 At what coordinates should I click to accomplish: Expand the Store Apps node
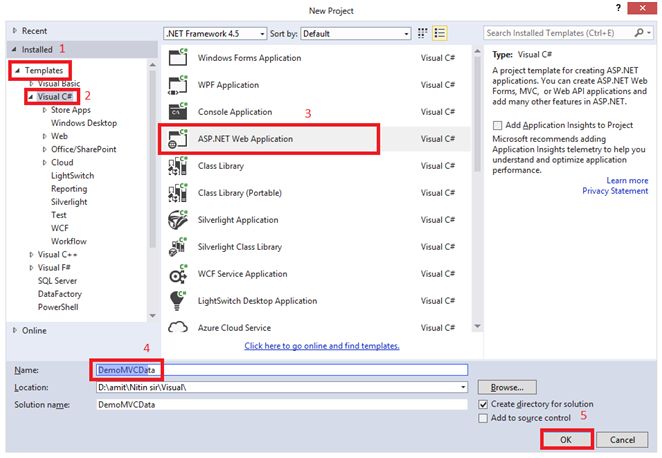point(45,110)
